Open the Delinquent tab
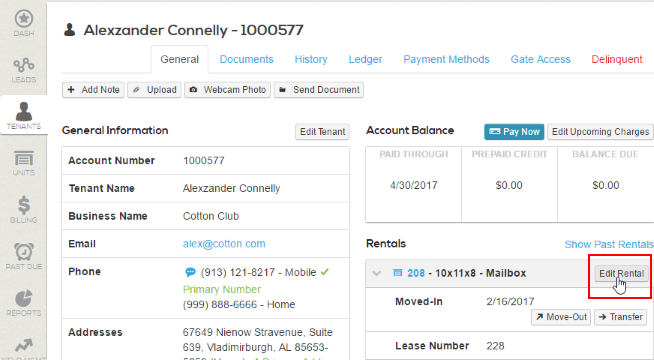The image size is (654, 360). click(617, 59)
